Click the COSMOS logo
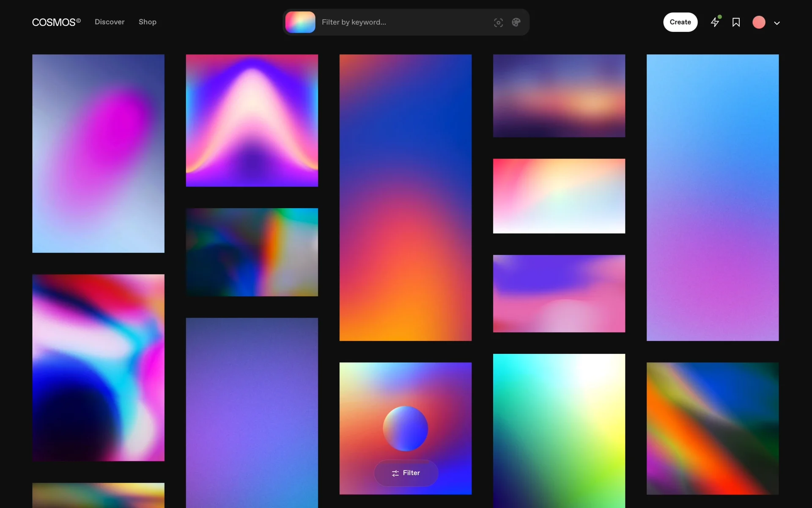 pos(56,22)
